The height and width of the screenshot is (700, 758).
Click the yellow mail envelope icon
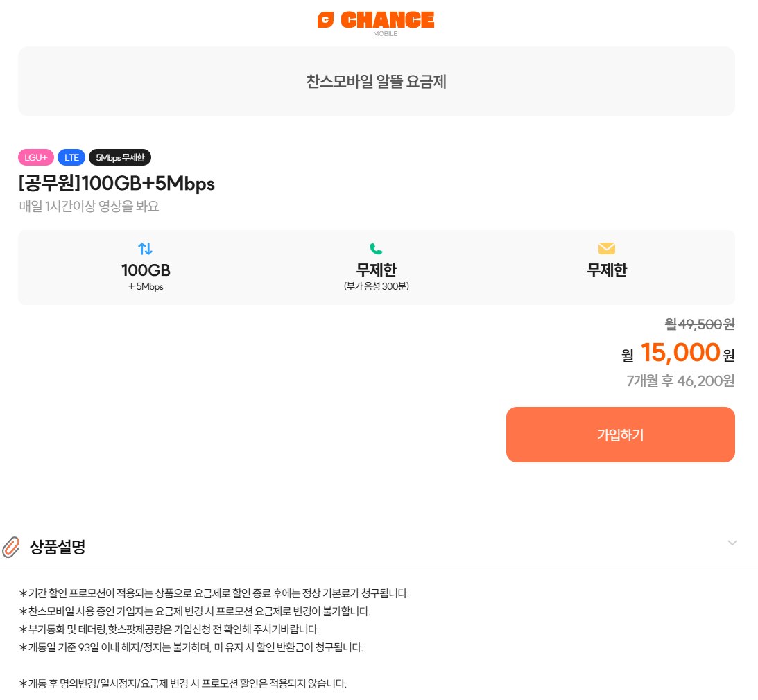(606, 247)
